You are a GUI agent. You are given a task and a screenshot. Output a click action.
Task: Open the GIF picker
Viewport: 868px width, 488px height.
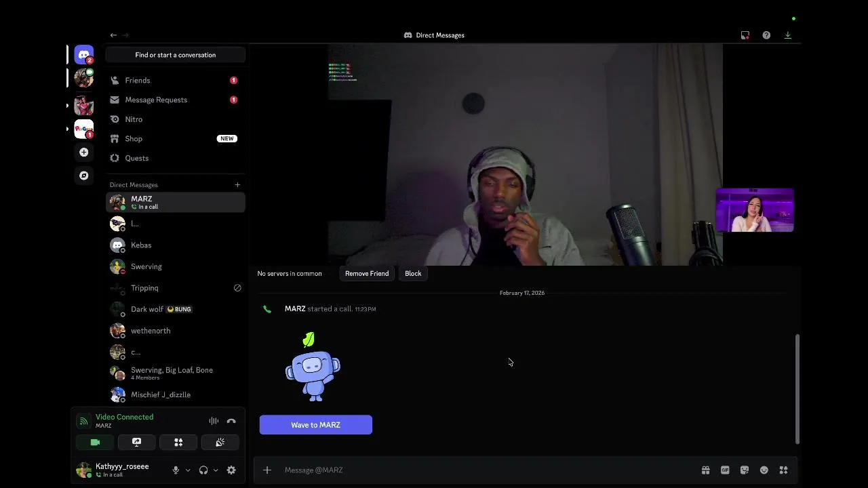[725, 470]
